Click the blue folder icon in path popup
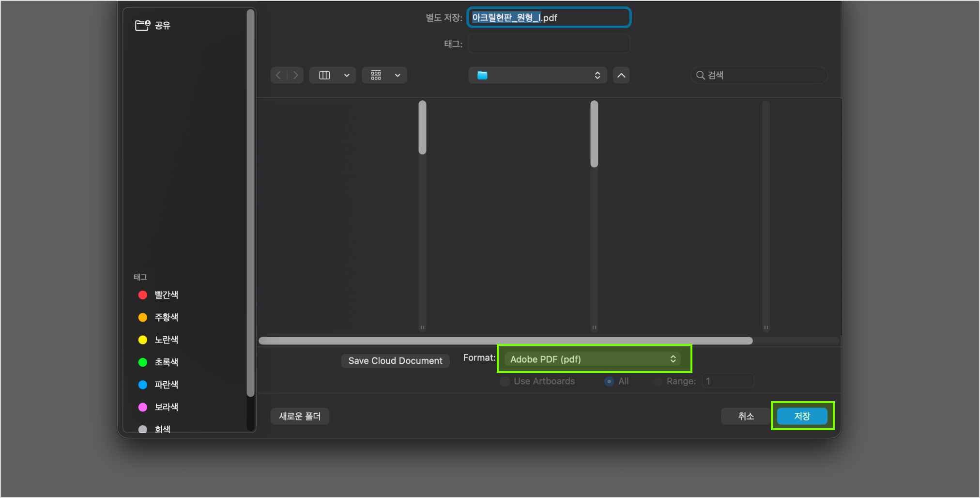 click(482, 75)
